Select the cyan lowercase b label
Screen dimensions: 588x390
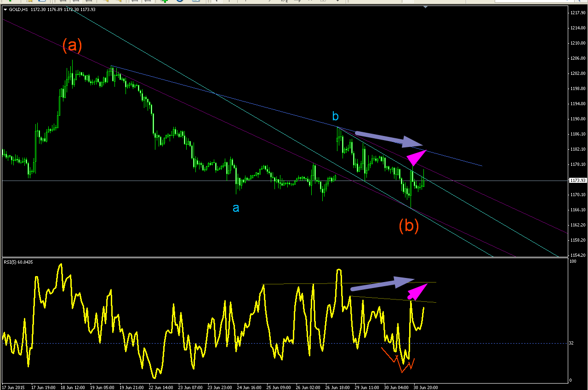coord(336,117)
